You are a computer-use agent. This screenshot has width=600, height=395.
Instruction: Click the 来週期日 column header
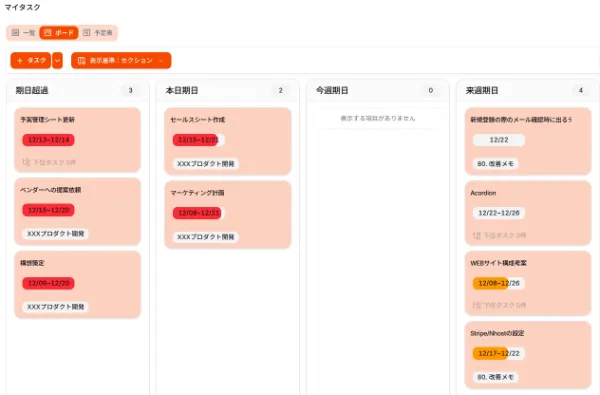pos(482,91)
